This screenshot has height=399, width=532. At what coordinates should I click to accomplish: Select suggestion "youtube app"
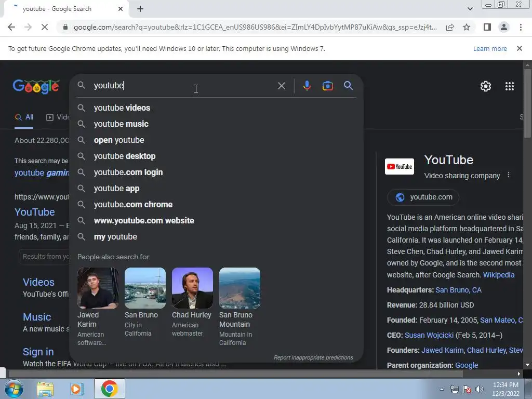[x=217, y=188]
